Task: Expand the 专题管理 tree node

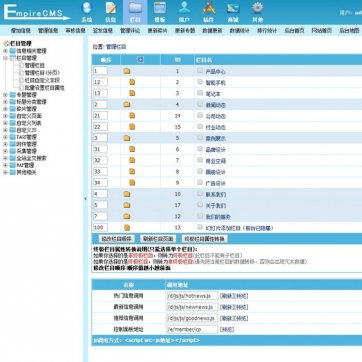Action: (x=5, y=95)
